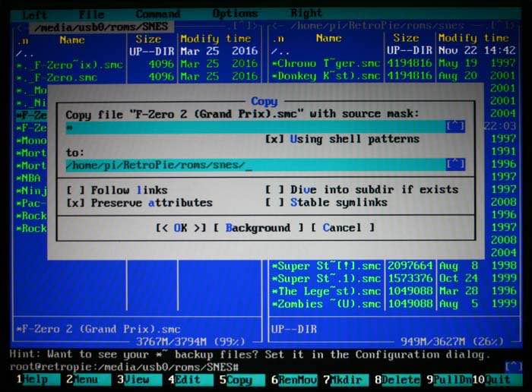This screenshot has width=532, height=392.
Task: Sort right panel by Modify time header
Action: (x=473, y=38)
